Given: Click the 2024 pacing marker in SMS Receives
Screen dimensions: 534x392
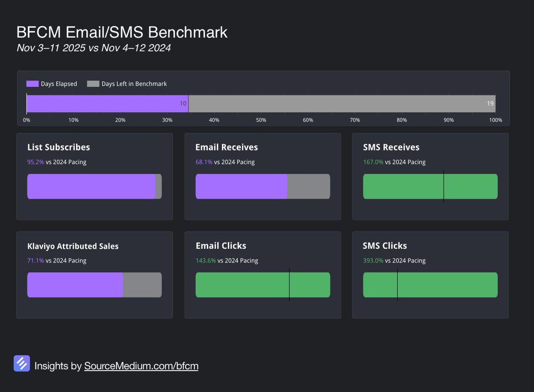Looking at the screenshot, I should pyautogui.click(x=444, y=186).
